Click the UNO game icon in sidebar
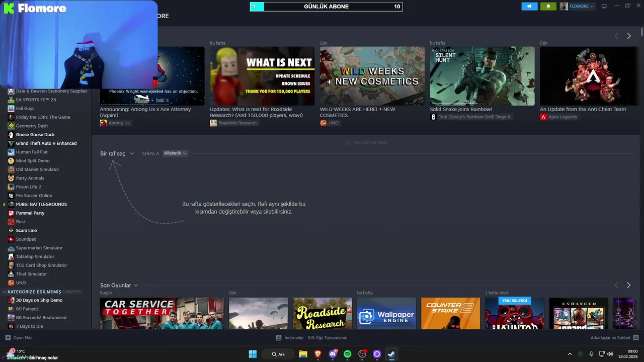This screenshot has width=644, height=362. (x=11, y=283)
